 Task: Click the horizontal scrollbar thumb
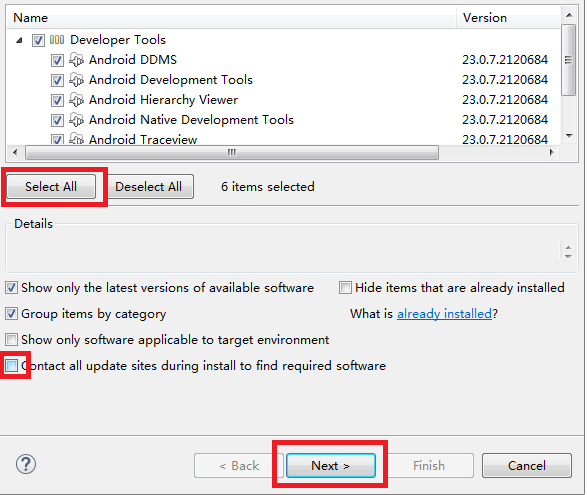point(232,152)
